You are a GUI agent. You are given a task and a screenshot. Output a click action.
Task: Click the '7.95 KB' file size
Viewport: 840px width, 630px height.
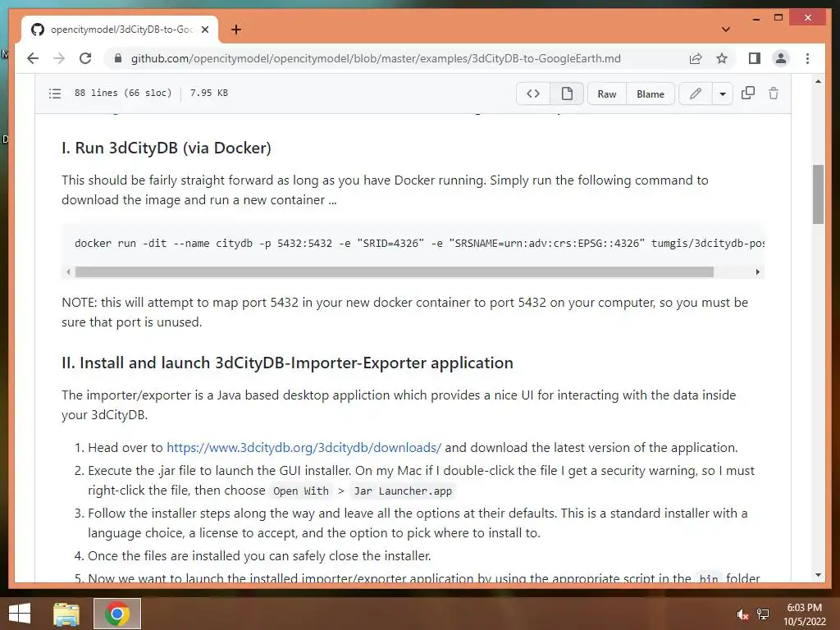(209, 93)
